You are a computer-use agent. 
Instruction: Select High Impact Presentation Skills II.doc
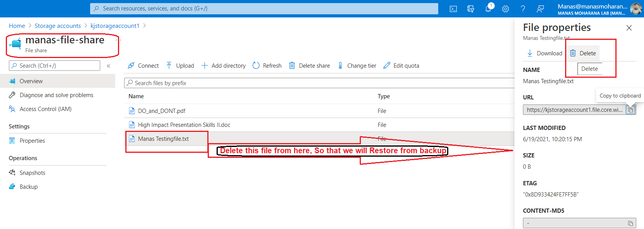click(319, 125)
